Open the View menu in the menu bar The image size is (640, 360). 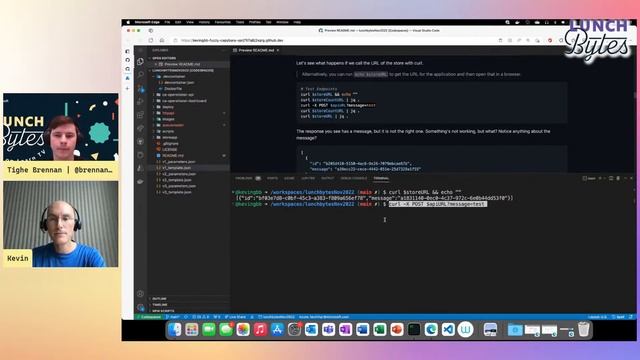click(x=190, y=22)
